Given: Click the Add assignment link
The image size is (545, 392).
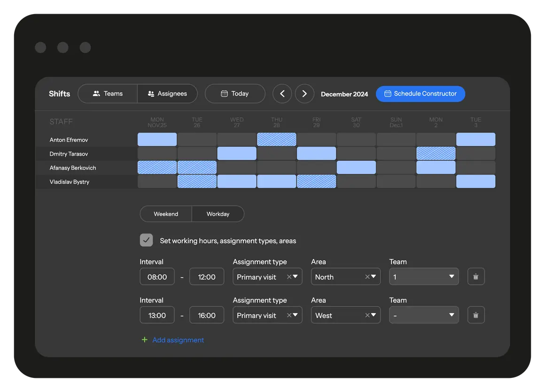Looking at the screenshot, I should [178, 340].
